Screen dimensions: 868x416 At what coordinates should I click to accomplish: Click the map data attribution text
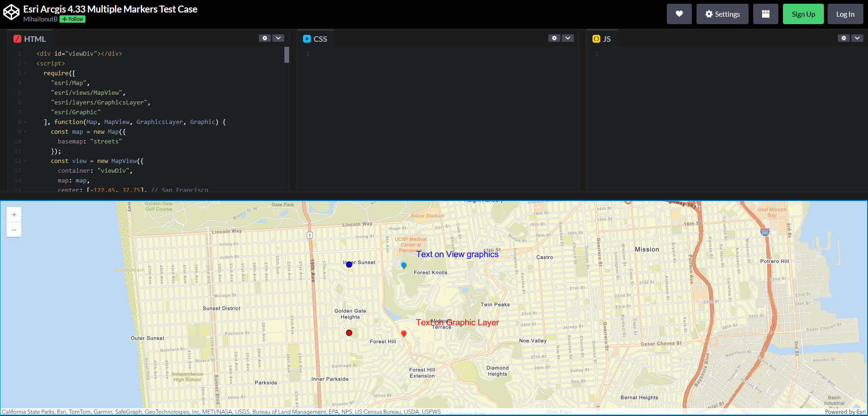(221, 412)
